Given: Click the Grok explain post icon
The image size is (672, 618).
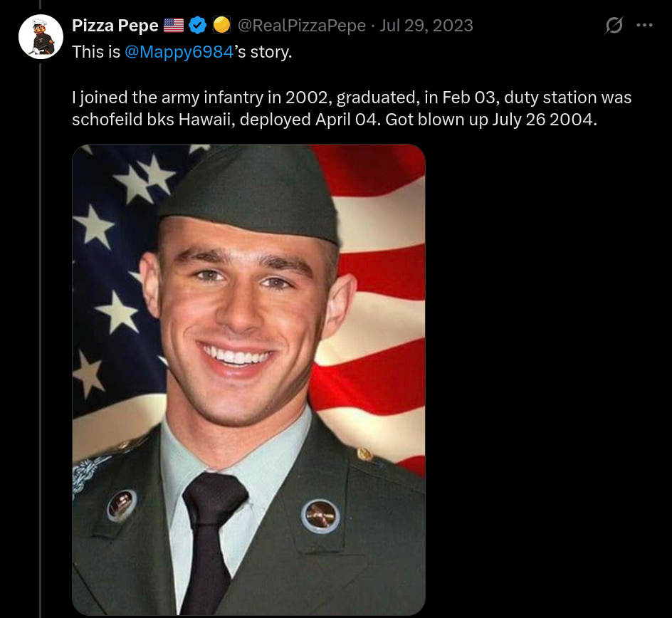Looking at the screenshot, I should point(613,26).
